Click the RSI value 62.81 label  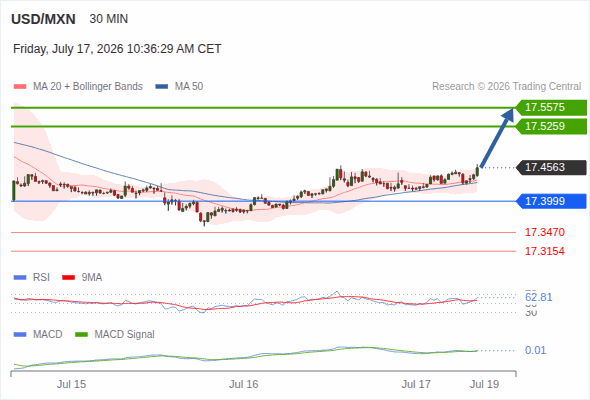(538, 297)
